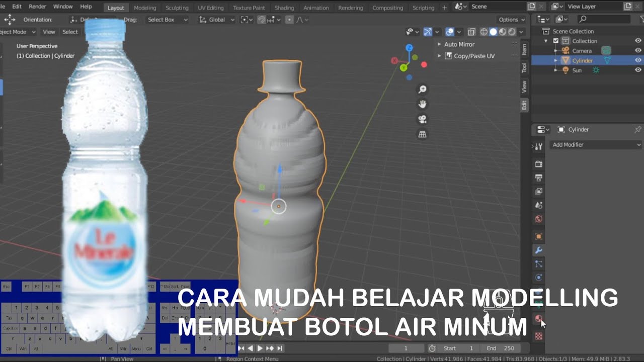This screenshot has width=644, height=362.
Task: Toggle show gizmo button in viewport header
Action: tap(428, 32)
